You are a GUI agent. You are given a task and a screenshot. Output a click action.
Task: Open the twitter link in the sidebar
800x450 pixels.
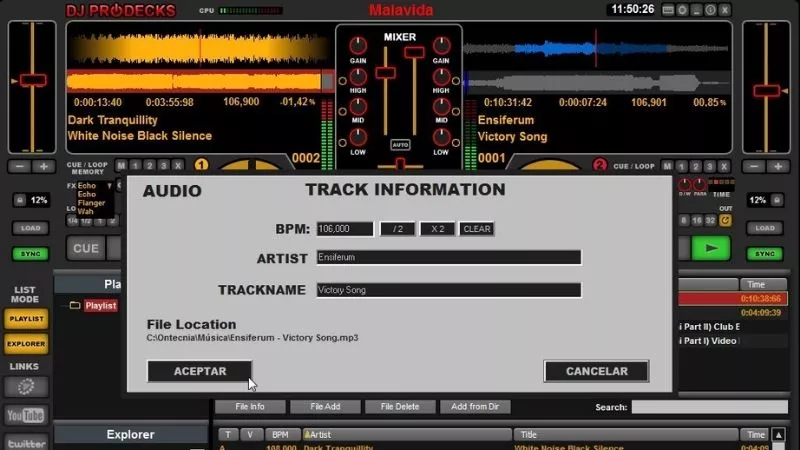26,443
